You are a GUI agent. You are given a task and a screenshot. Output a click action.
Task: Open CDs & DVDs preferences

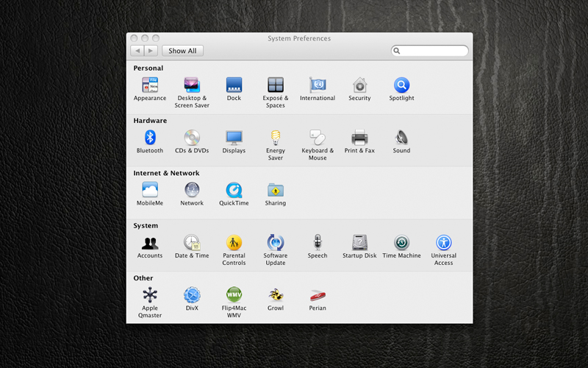[192, 138]
